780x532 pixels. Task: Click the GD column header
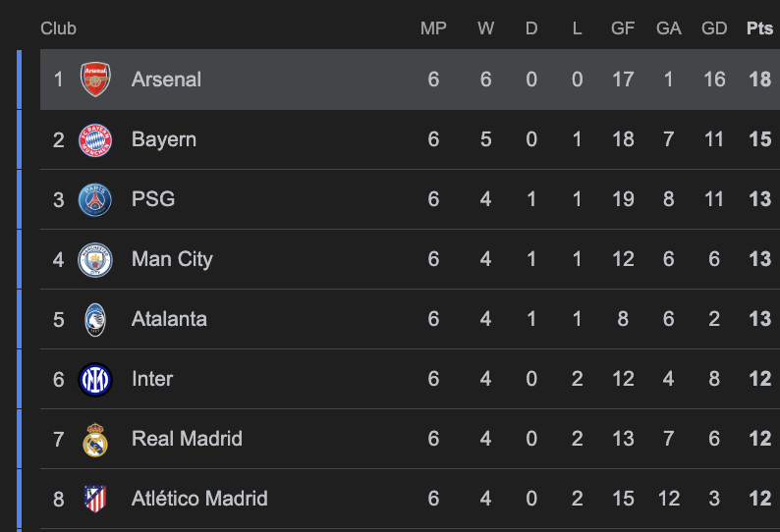(x=714, y=28)
